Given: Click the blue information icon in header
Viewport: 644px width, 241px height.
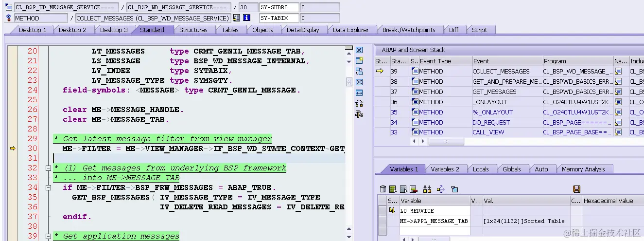Looking at the screenshot, I should coord(246,18).
